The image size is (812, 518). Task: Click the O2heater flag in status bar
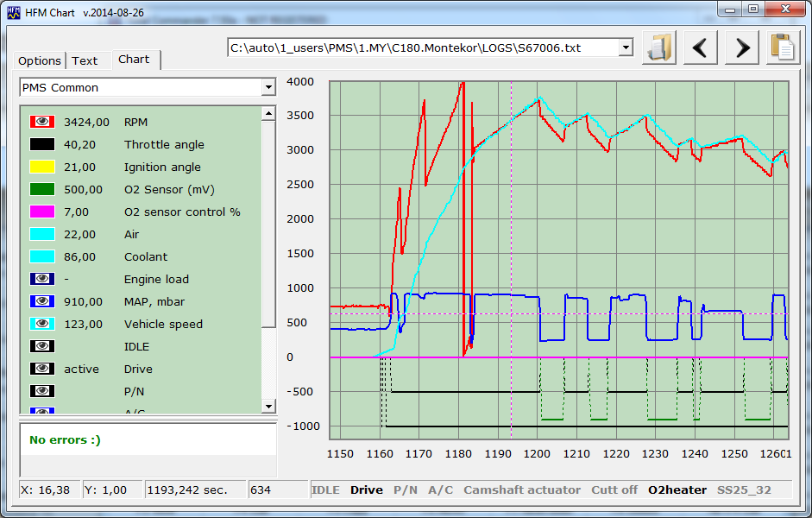[677, 490]
